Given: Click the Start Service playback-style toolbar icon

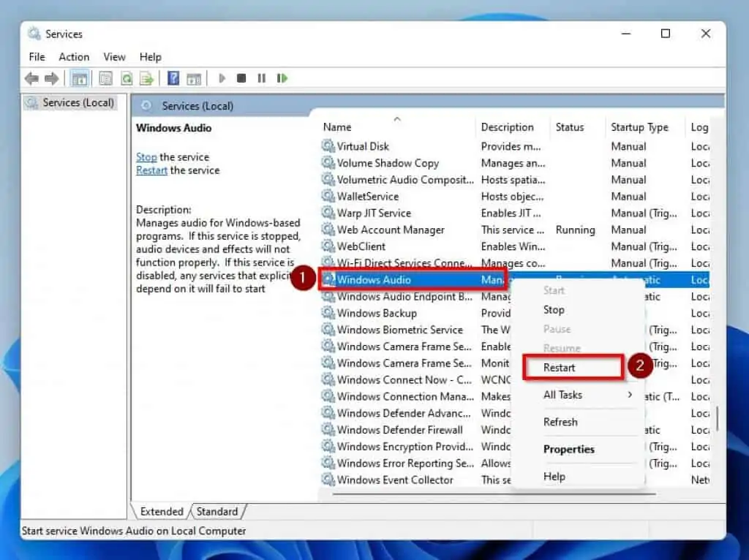Looking at the screenshot, I should pos(222,78).
